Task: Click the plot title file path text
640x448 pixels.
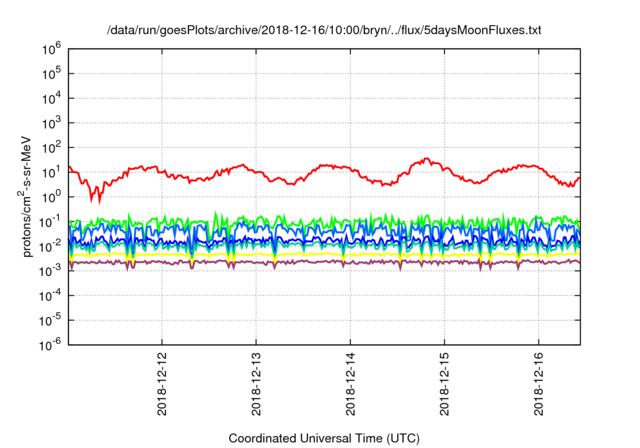Action: [x=324, y=30]
